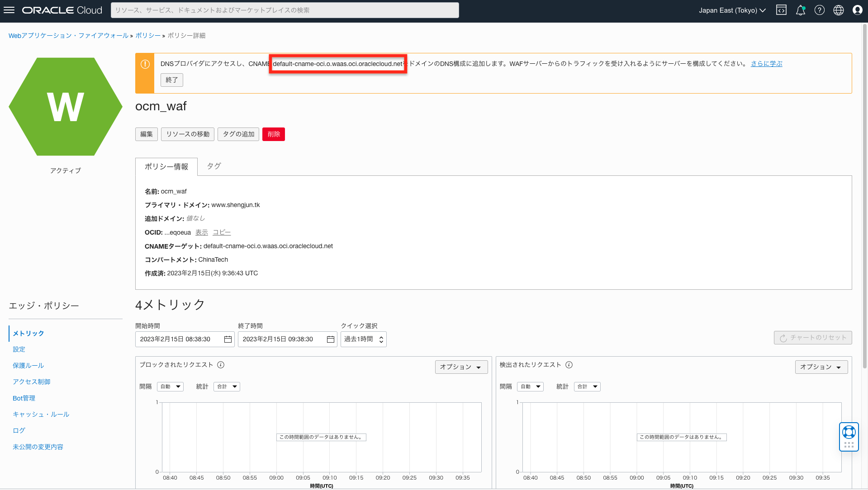Open the help question mark icon
Image resolution: width=868 pixels, height=490 pixels.
820,10
